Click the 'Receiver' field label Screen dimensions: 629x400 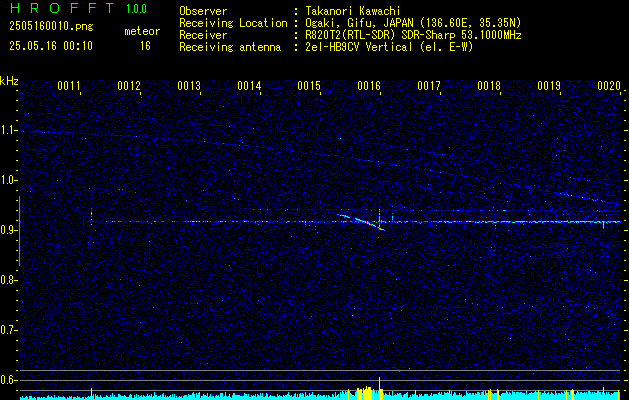(x=203, y=35)
